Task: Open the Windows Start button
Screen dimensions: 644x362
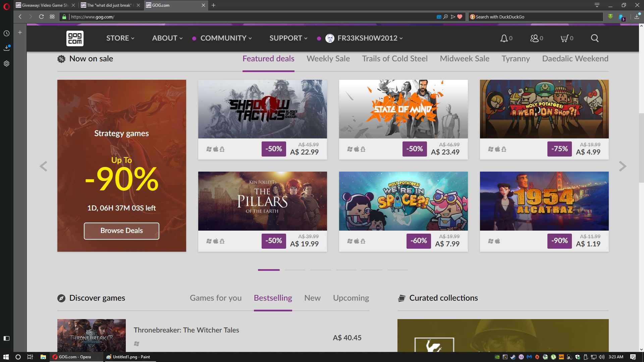Action: click(x=6, y=357)
